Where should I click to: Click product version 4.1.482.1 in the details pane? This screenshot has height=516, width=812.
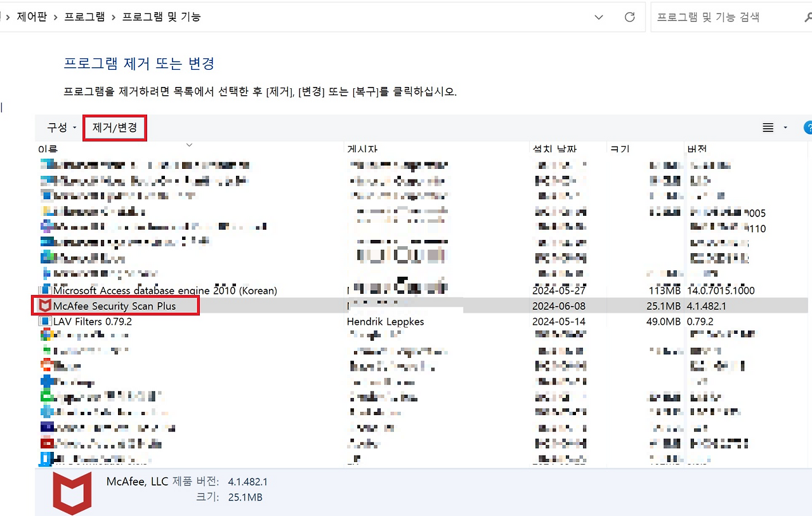(x=247, y=482)
